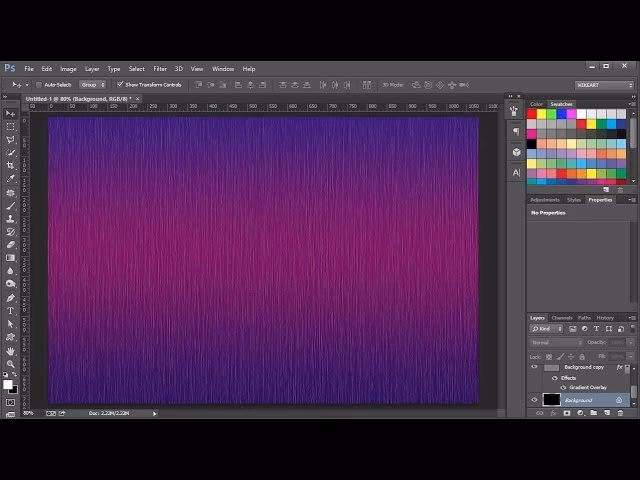640x480 pixels.
Task: Select the Eyedropper tool
Action: point(11,179)
